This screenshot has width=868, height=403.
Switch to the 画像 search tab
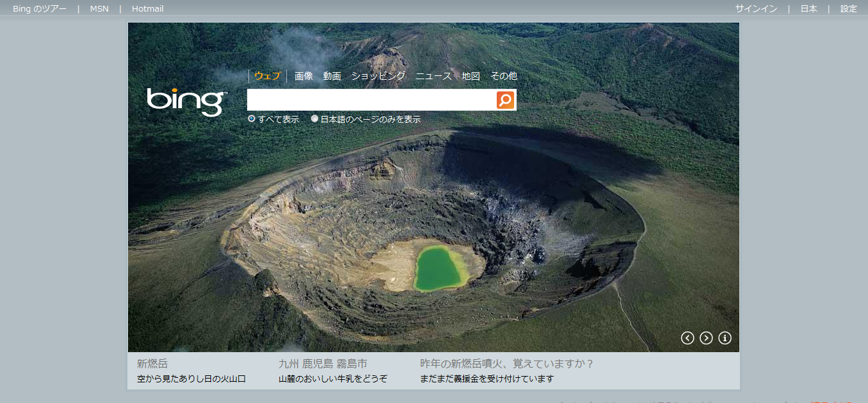[304, 76]
